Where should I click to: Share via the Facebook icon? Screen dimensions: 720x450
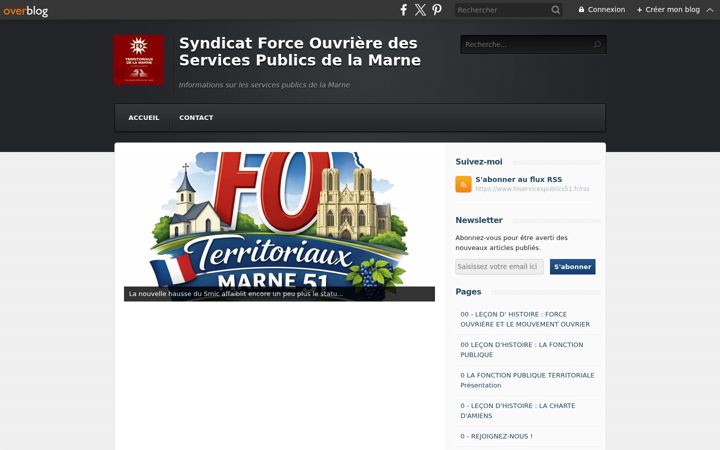(403, 10)
